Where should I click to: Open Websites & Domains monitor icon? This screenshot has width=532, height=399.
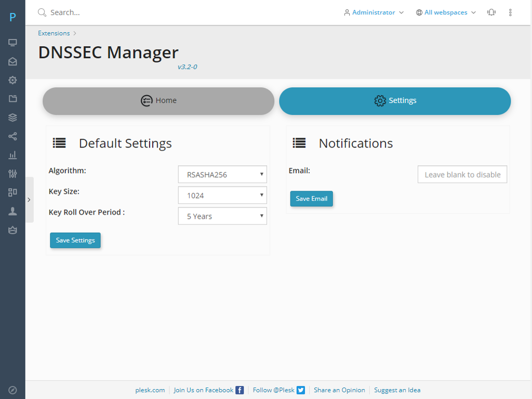[x=12, y=43]
